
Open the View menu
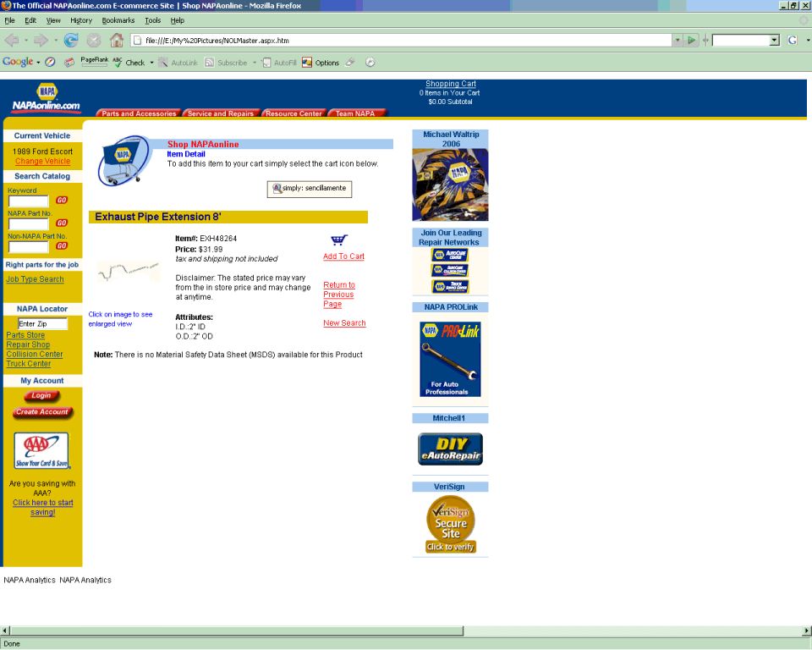pos(53,20)
